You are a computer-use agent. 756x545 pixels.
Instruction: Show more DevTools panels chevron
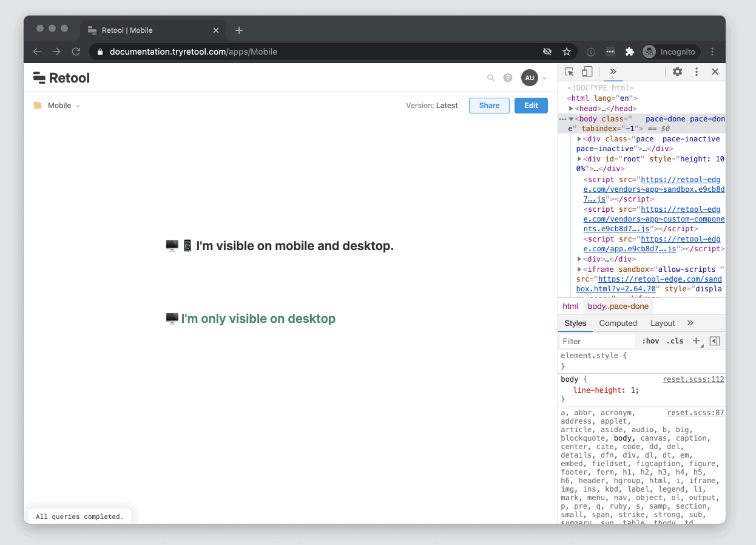[613, 72]
